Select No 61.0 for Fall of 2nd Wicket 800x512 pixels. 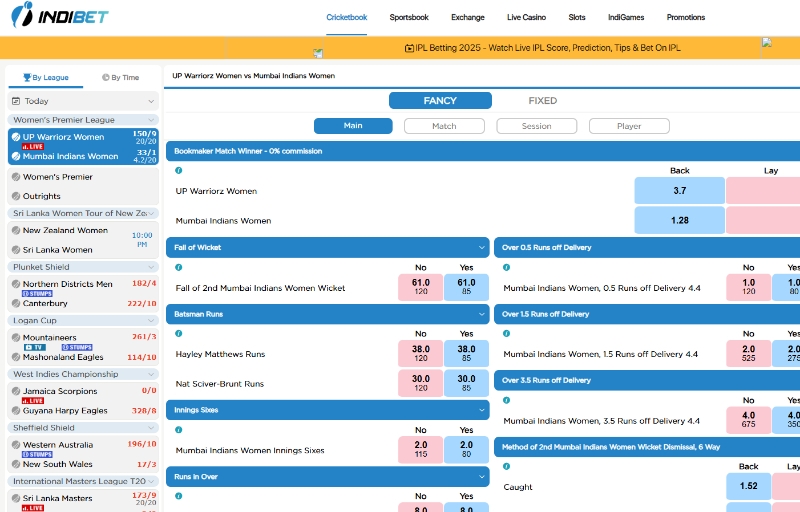click(420, 287)
